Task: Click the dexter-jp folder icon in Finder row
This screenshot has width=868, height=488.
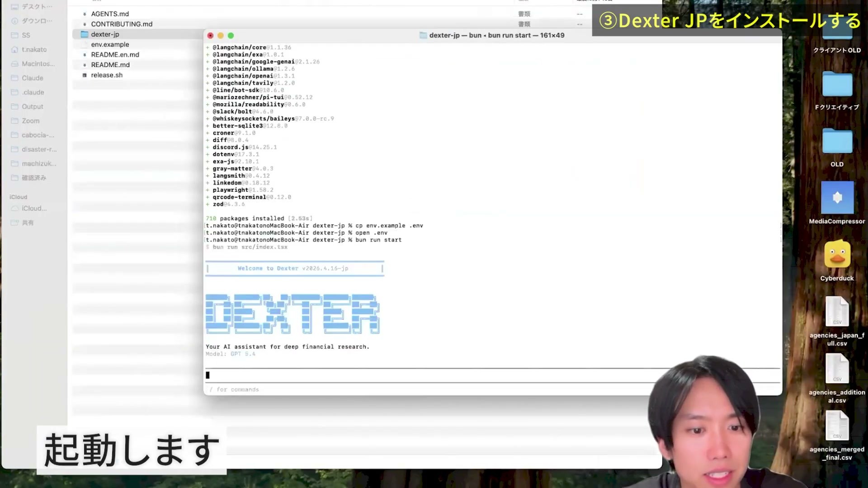Action: tap(84, 34)
